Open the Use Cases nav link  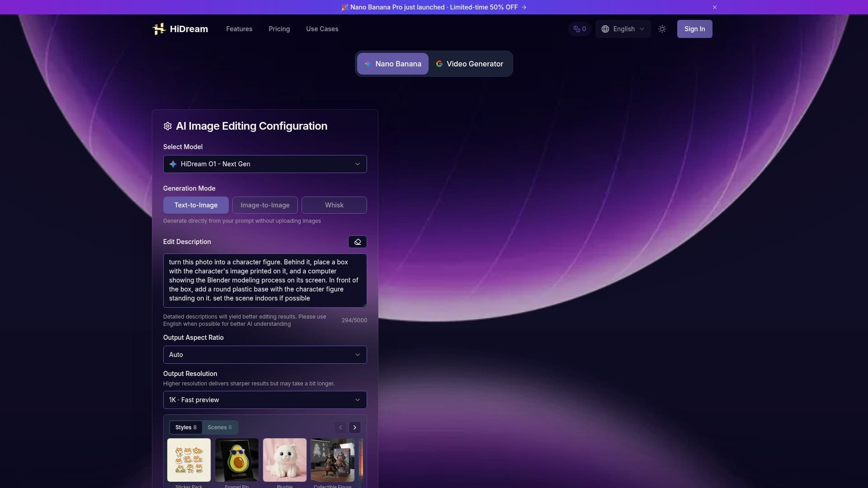(322, 29)
